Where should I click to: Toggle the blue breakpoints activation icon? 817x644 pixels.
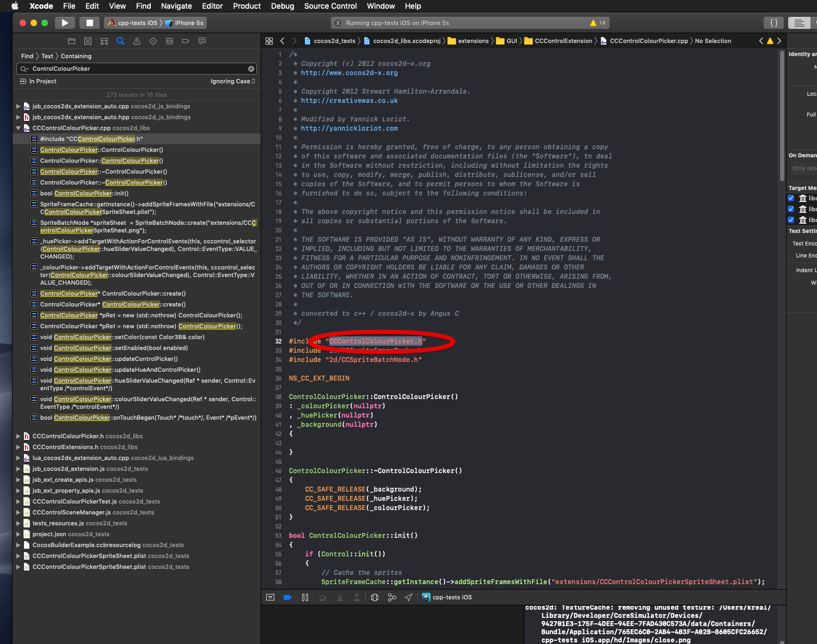click(287, 597)
